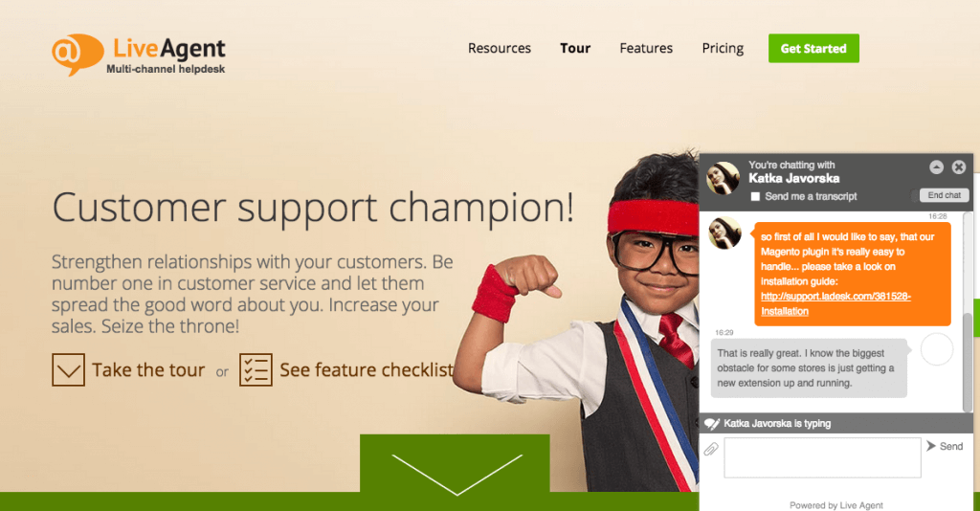Click the LiveAgent orange speech bubble logo
Screen dimensions: 980x511
pyautogui.click(x=78, y=55)
